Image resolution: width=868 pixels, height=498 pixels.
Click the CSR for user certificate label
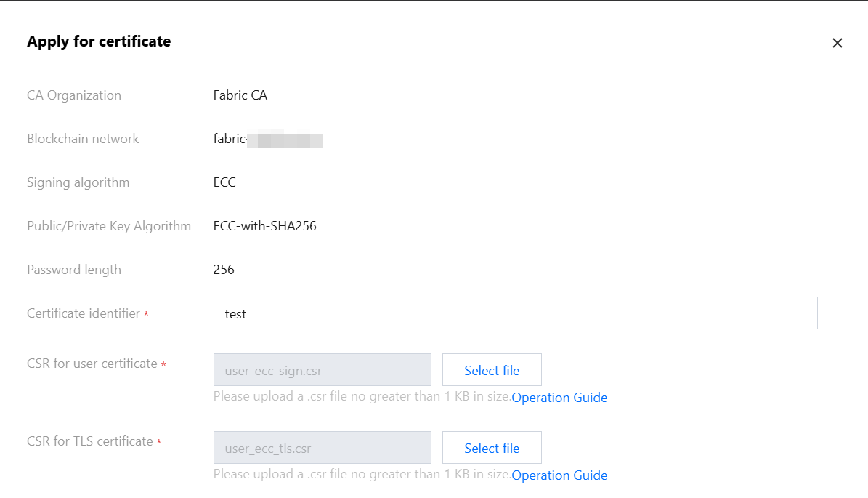pos(92,364)
